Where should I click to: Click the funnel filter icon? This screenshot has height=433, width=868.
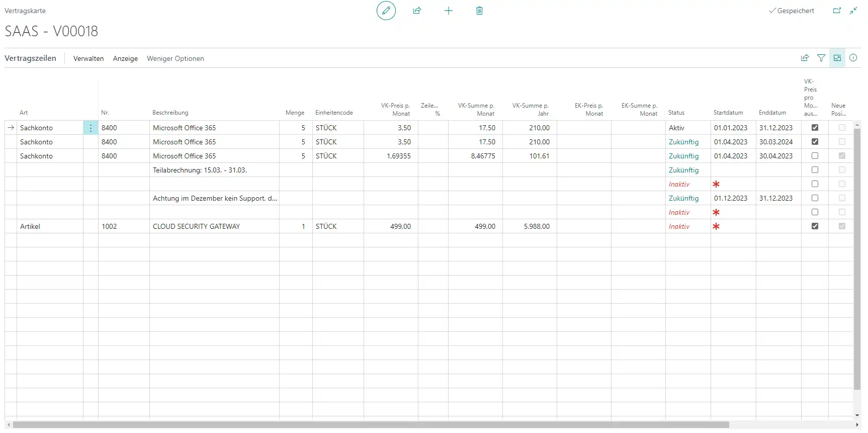[821, 58]
